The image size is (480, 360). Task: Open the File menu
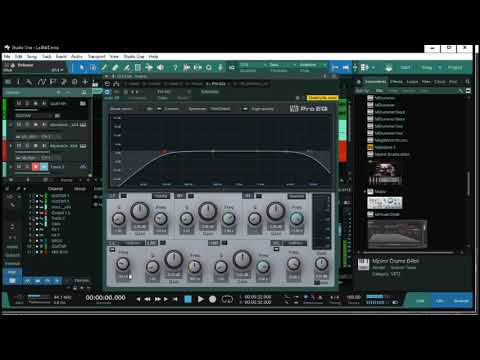click(x=7, y=56)
